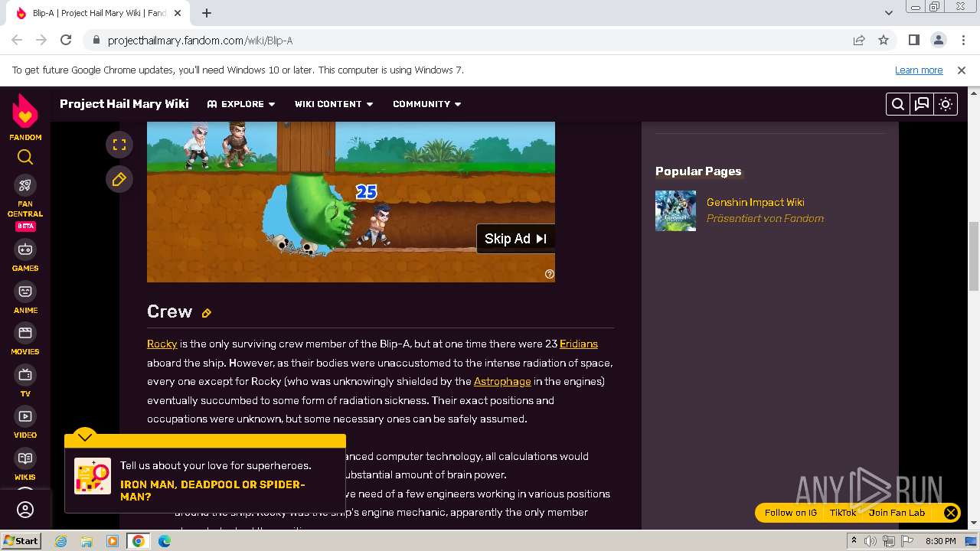The width and height of the screenshot is (980, 551).
Task: Click the taskbar clock 8:30 PM
Action: [940, 541]
